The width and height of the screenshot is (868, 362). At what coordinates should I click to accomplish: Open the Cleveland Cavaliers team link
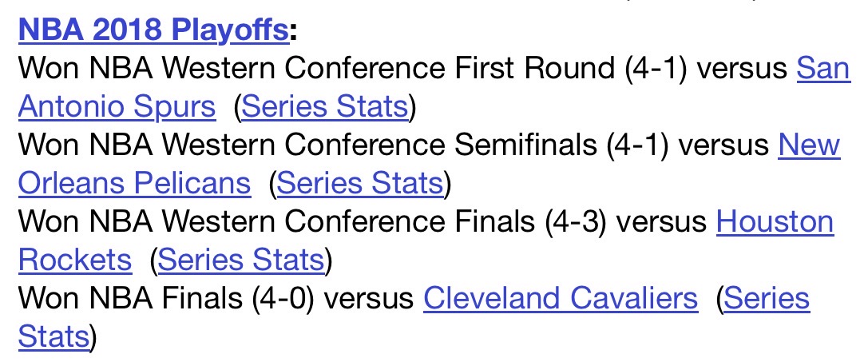point(561,298)
